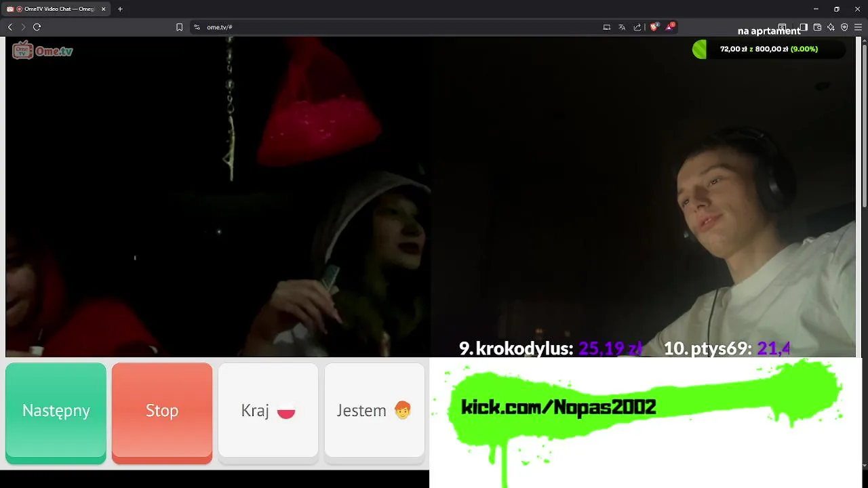The width and height of the screenshot is (868, 488).
Task: Open Brave Shields lion icon
Action: pos(654,27)
